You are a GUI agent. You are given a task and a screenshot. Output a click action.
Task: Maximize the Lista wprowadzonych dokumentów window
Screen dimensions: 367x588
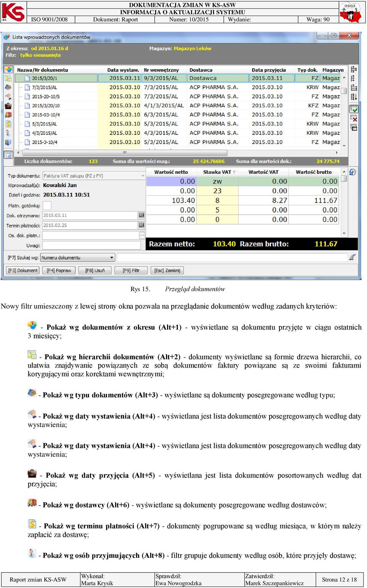(333, 35)
